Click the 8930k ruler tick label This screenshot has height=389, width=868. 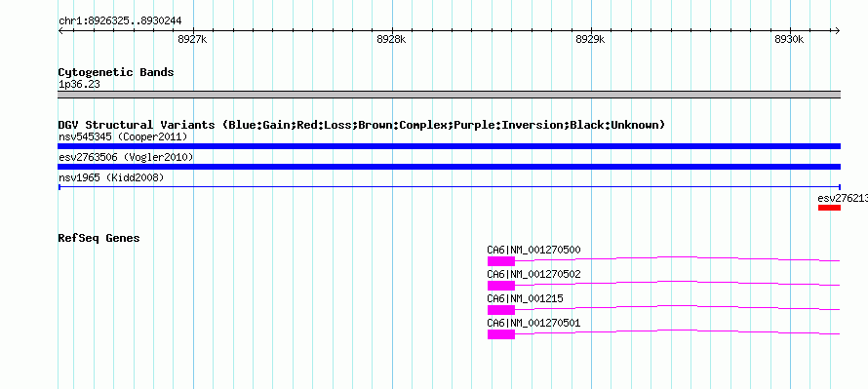click(789, 39)
